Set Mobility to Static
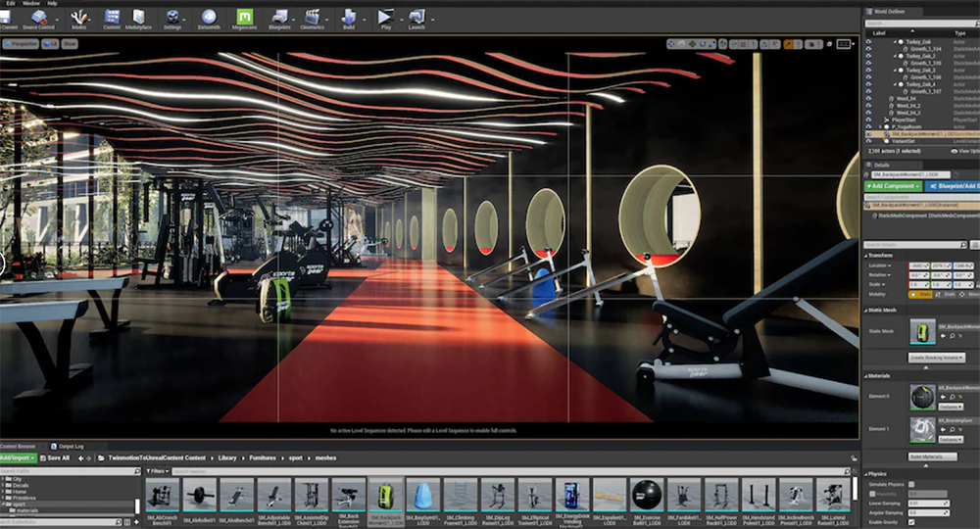The image size is (980, 529). (x=920, y=294)
